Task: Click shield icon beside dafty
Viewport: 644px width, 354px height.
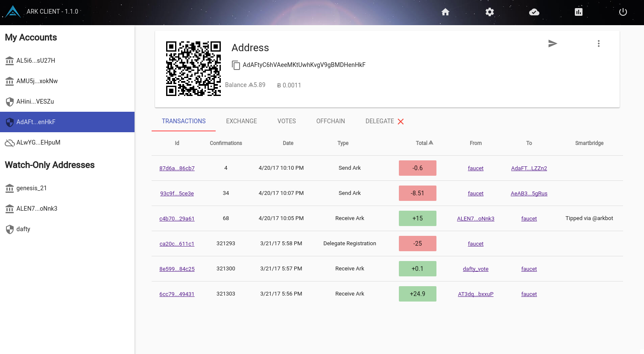Action: click(9, 229)
